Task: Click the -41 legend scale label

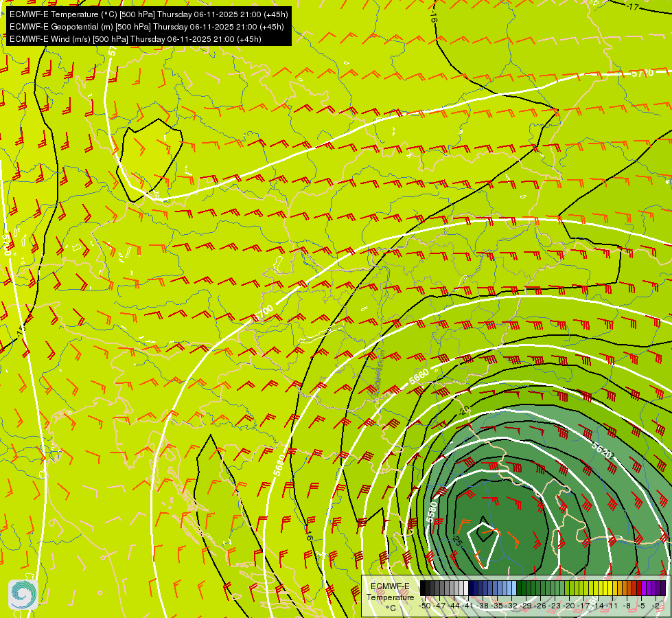Action: [x=468, y=606]
